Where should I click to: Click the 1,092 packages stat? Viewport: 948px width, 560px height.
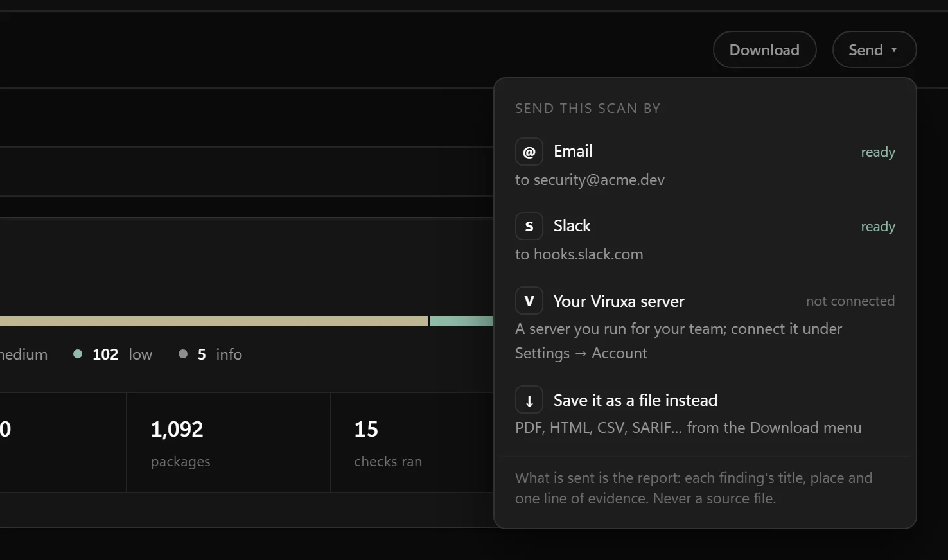pos(229,442)
